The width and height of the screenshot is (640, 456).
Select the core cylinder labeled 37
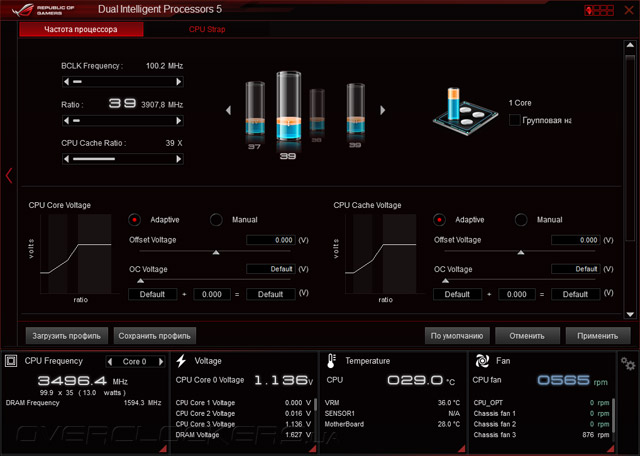[255, 110]
